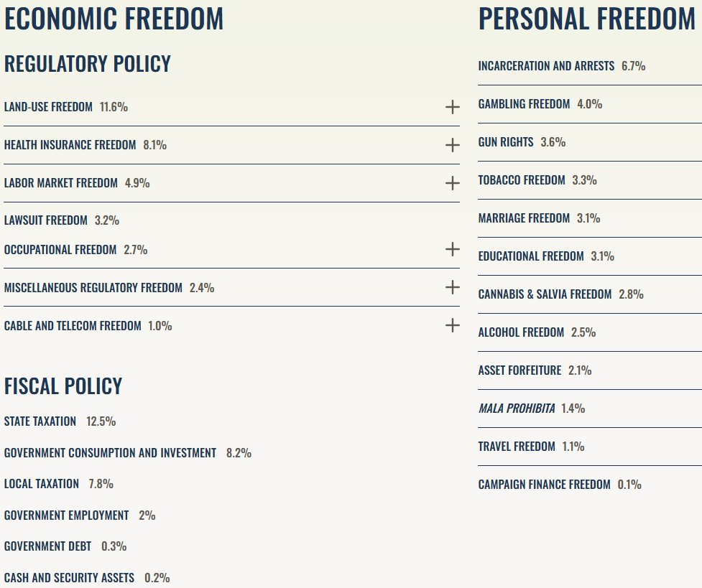Screen dimensions: 702x588
Task: Click plus icon beside Labor Market Freedom
Action: pyautogui.click(x=452, y=183)
